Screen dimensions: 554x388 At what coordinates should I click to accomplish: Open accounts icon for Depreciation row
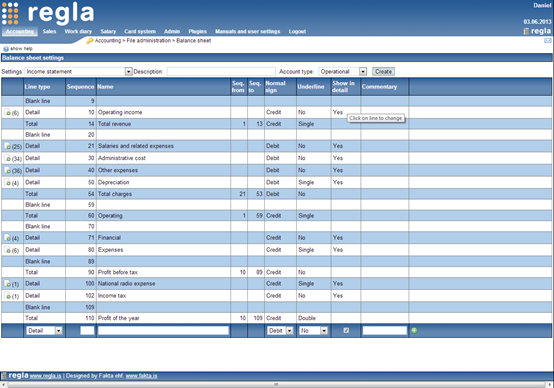coord(7,182)
